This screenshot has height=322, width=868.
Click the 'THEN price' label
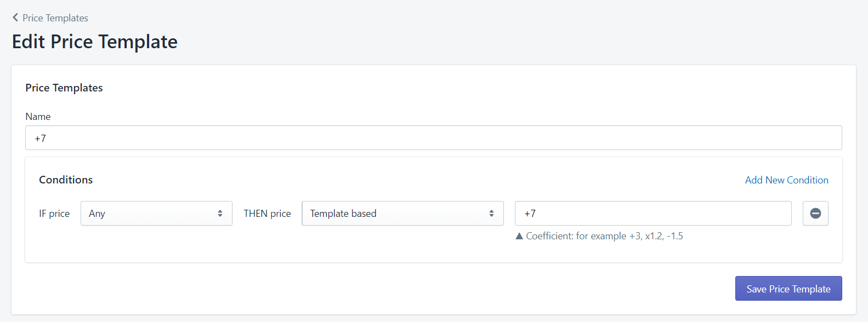point(268,214)
